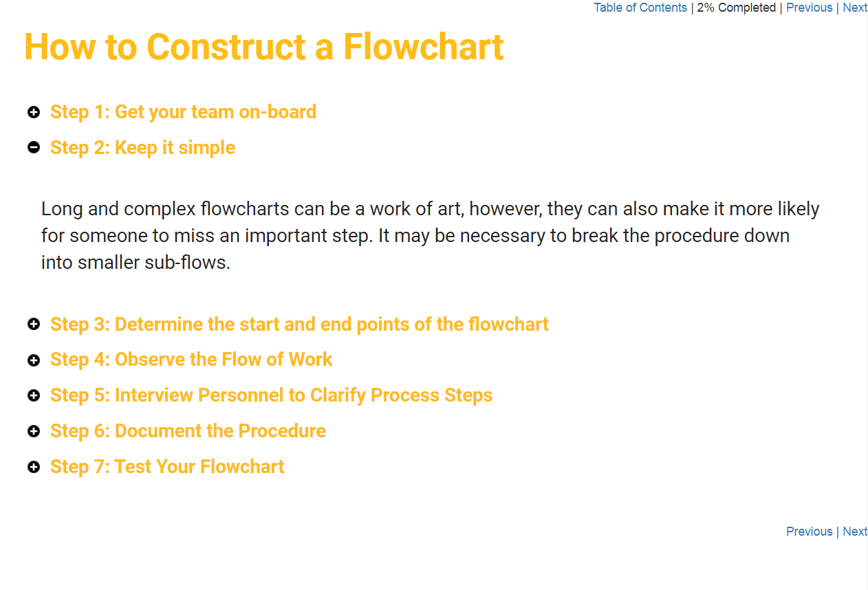This screenshot has height=590, width=868.
Task: Go to Previous page via top link
Action: (810, 8)
